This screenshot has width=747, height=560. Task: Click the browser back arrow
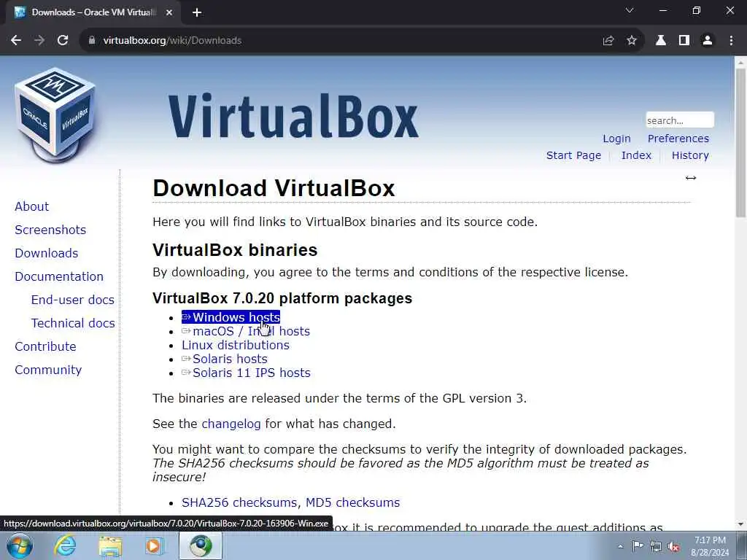coord(16,41)
